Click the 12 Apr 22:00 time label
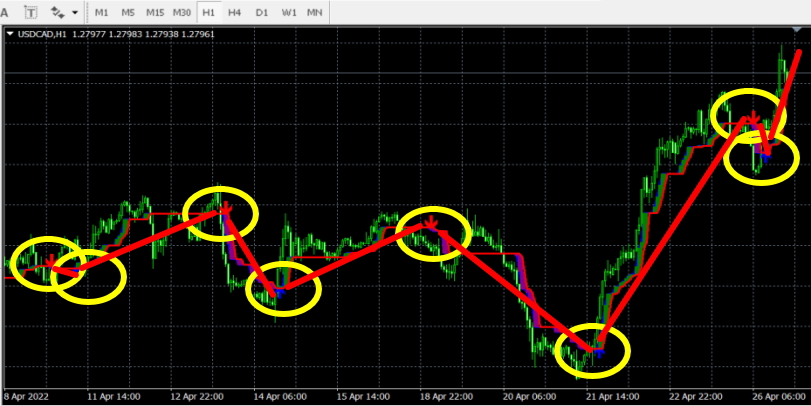Viewport: 811px width, 406px height. (197, 397)
